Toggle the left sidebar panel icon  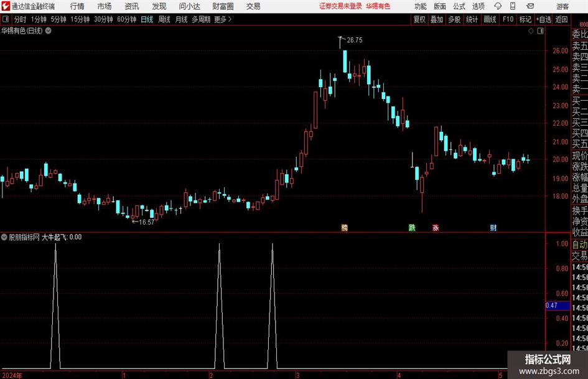click(x=6, y=19)
